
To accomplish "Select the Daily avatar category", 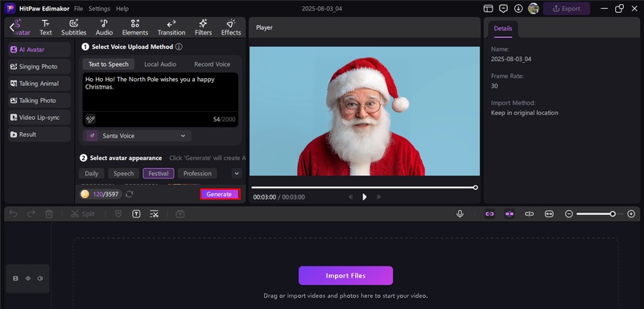I will pyautogui.click(x=92, y=174).
